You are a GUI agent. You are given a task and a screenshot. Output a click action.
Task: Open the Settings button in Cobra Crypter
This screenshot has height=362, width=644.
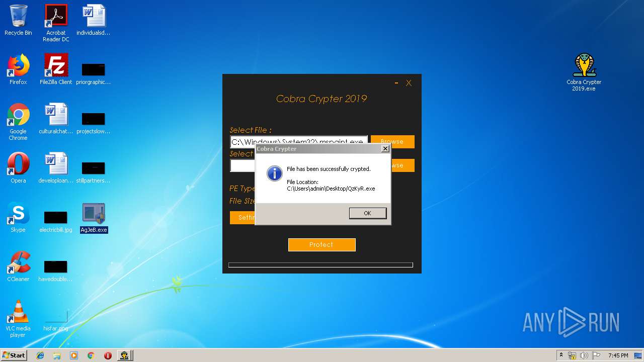(x=243, y=218)
